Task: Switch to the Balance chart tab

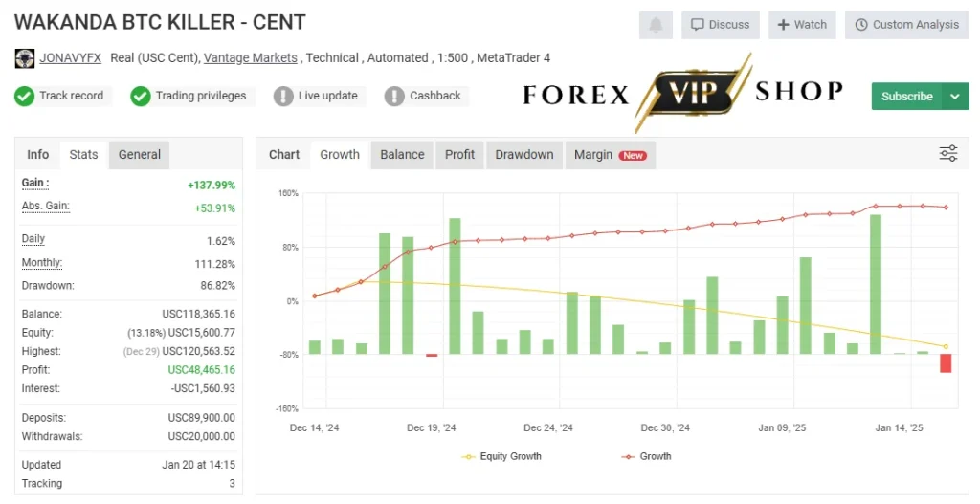Action: click(402, 155)
